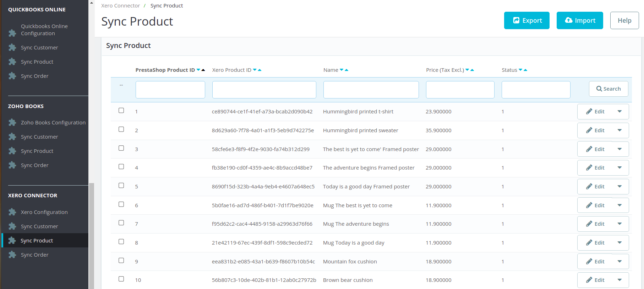Image resolution: width=644 pixels, height=289 pixels.
Task: Click the Search filter button
Action: pyautogui.click(x=608, y=89)
